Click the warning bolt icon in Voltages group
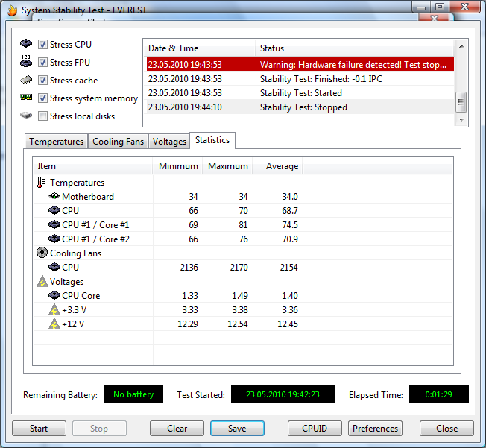Image resolution: width=486 pixels, height=448 pixels. coord(42,282)
